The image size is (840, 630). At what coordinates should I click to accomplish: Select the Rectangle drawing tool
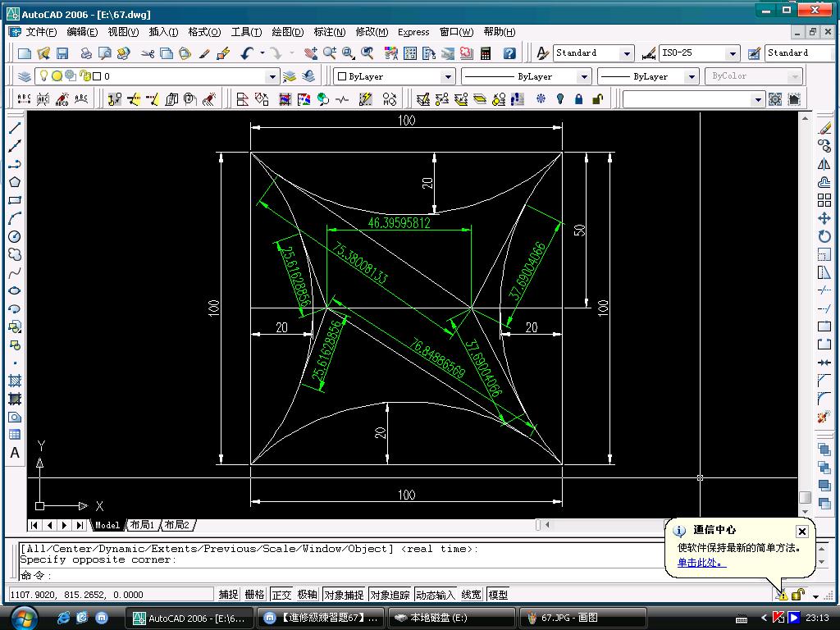click(x=15, y=200)
